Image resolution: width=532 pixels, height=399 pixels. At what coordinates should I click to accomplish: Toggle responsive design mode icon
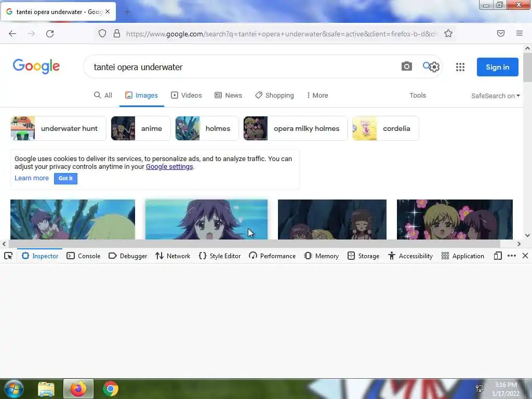[497, 256]
